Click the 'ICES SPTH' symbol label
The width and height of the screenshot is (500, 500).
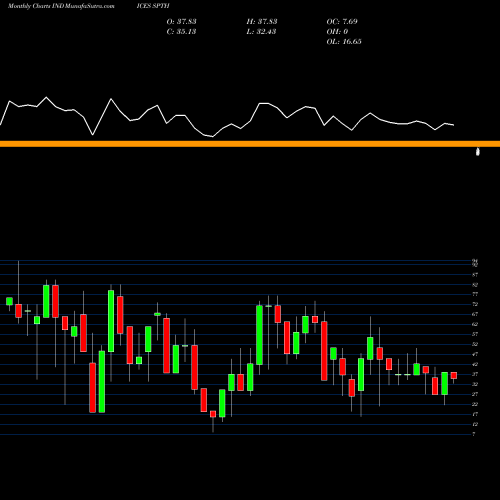[153, 6]
